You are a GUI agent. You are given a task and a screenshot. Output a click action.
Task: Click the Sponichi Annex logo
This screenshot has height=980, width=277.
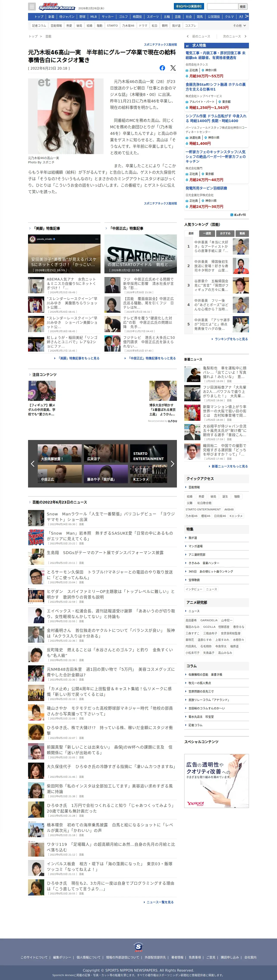(57, 6)
